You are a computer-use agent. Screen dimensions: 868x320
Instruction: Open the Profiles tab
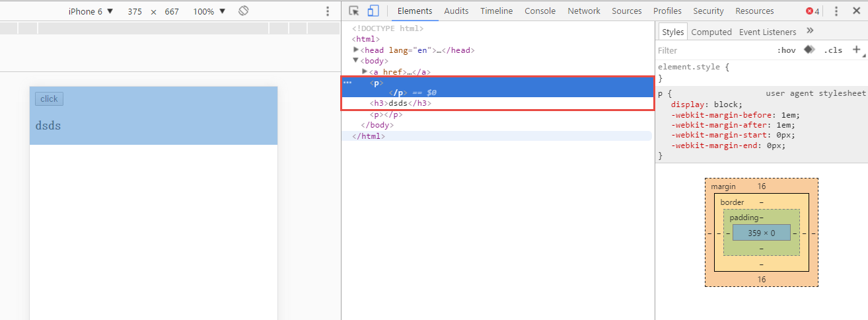[x=668, y=11]
